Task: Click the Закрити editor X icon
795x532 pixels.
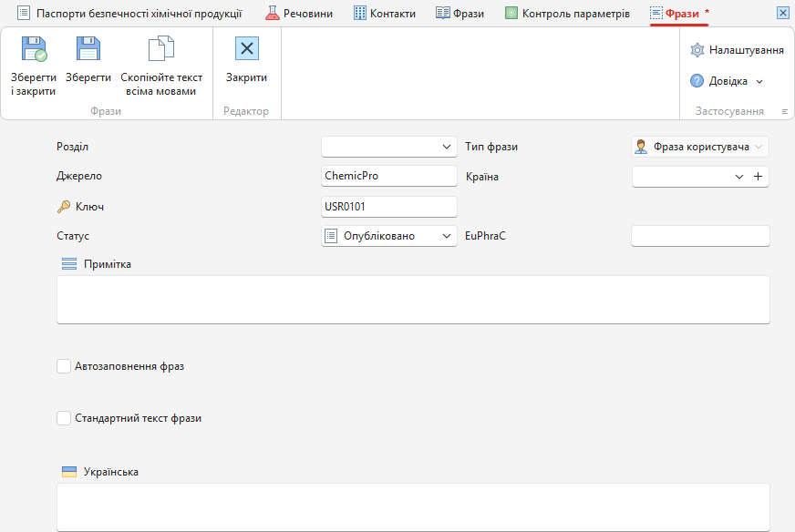Action: [x=247, y=48]
